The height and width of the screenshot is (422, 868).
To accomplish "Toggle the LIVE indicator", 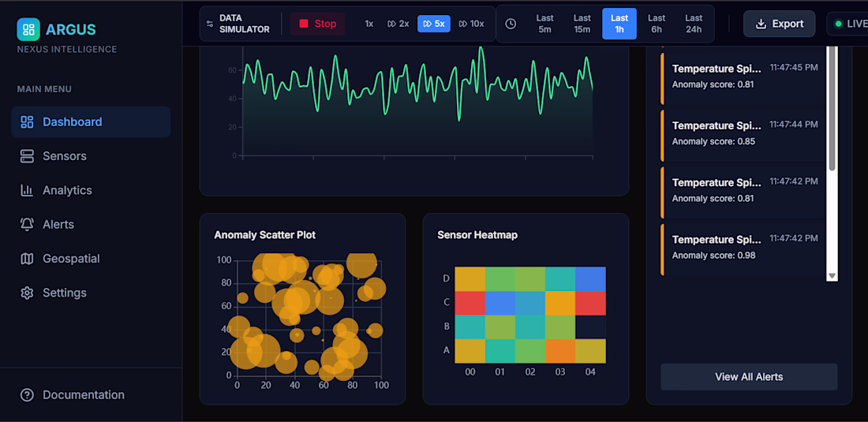I will coord(848,24).
